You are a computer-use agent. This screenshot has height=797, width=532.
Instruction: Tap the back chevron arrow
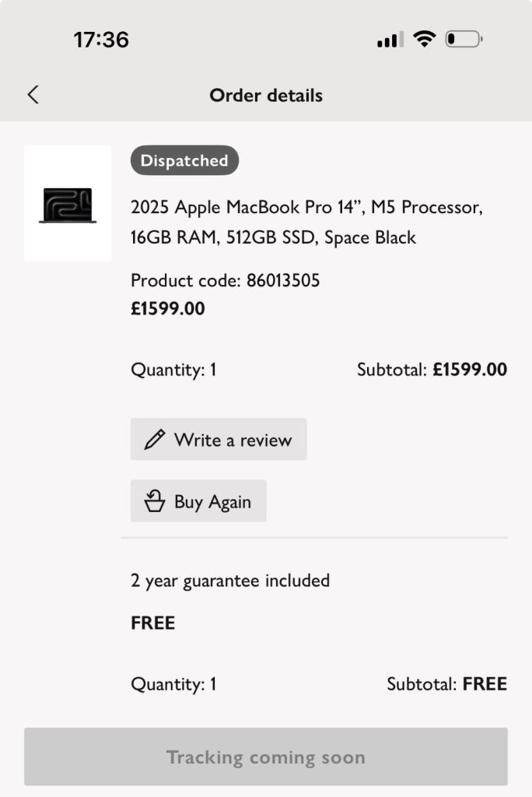33,95
